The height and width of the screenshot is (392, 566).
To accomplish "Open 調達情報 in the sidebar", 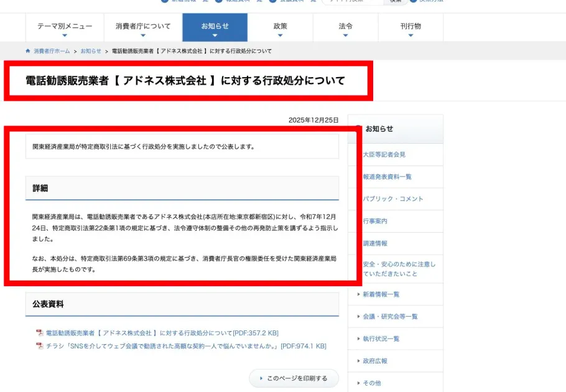I will click(x=375, y=243).
